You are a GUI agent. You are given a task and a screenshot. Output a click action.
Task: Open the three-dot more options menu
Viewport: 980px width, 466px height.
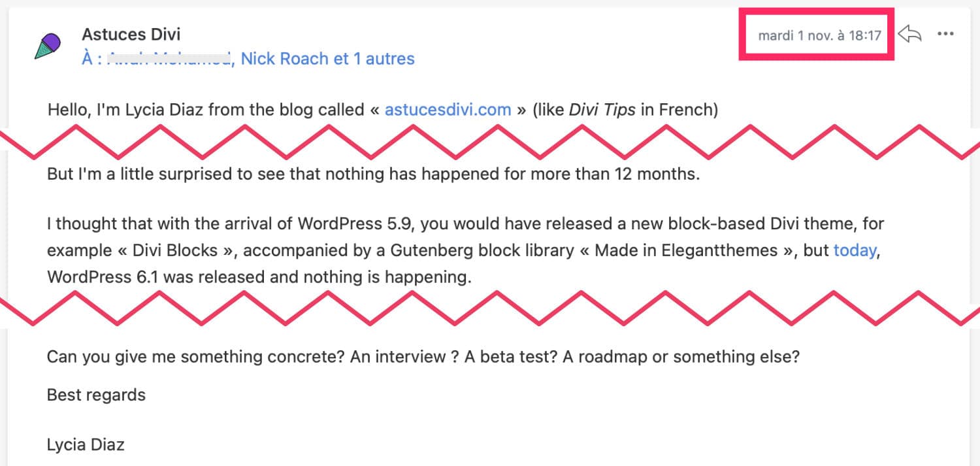click(945, 34)
